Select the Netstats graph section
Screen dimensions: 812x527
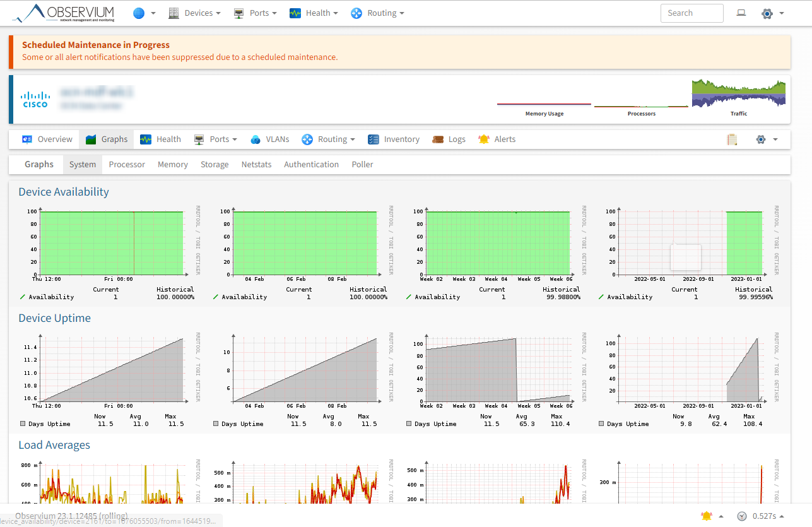(x=256, y=165)
